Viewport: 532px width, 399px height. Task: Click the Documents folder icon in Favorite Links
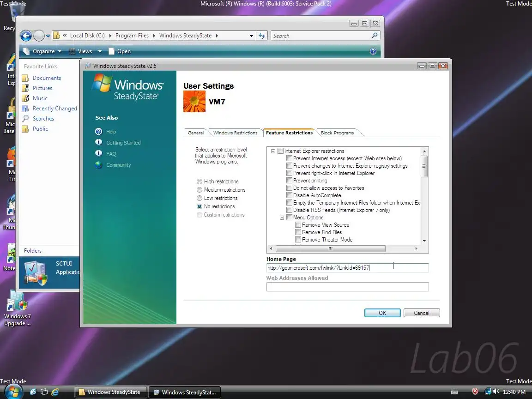[25, 78]
